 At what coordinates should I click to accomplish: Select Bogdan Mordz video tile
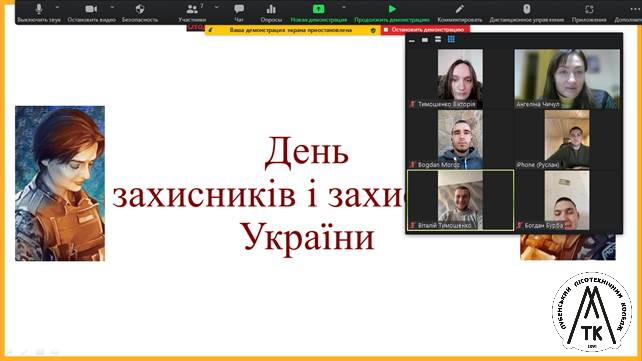tap(460, 140)
